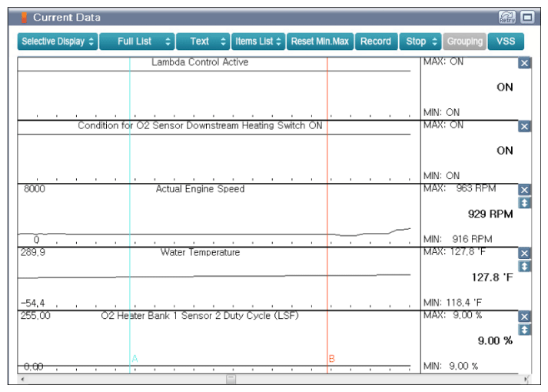Image resolution: width=548 pixels, height=392 pixels.
Task: Click the ON value of Lambda Control
Action: point(505,87)
